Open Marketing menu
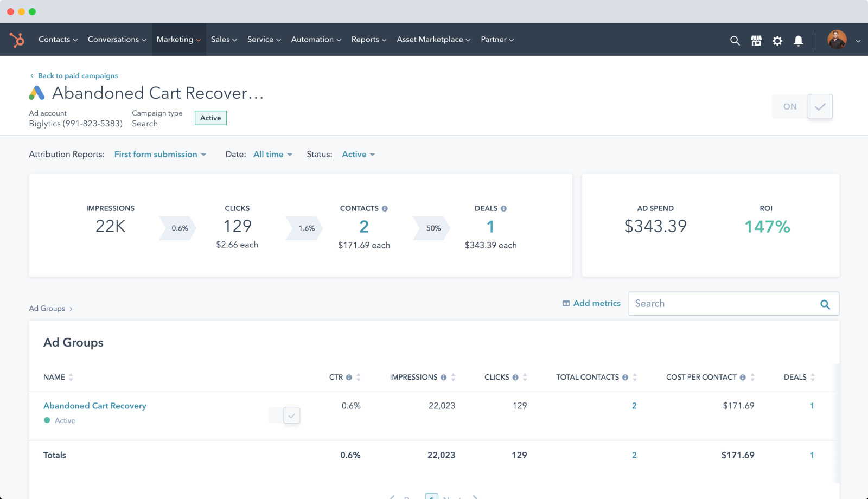This screenshot has height=499, width=868. [178, 40]
